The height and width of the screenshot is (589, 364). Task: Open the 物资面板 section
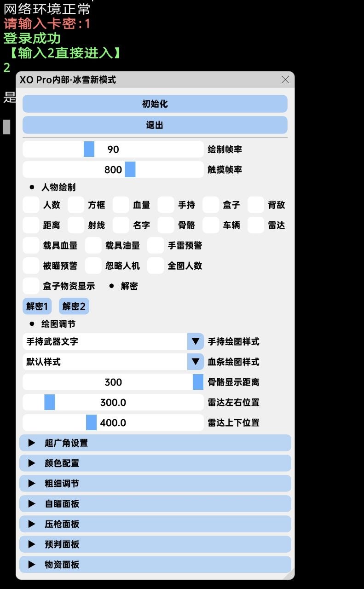(x=155, y=565)
